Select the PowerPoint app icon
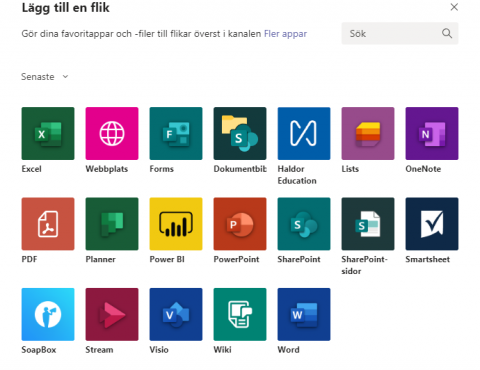 click(240, 224)
